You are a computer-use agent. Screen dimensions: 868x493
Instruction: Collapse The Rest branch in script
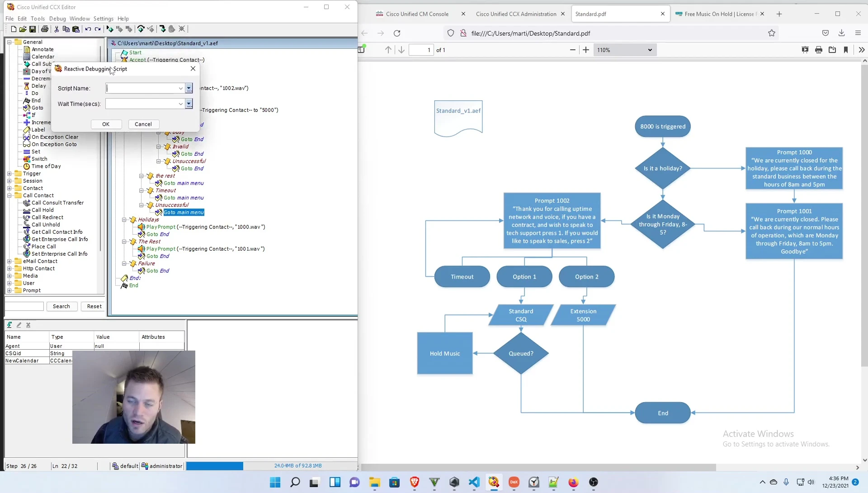pyautogui.click(x=124, y=242)
